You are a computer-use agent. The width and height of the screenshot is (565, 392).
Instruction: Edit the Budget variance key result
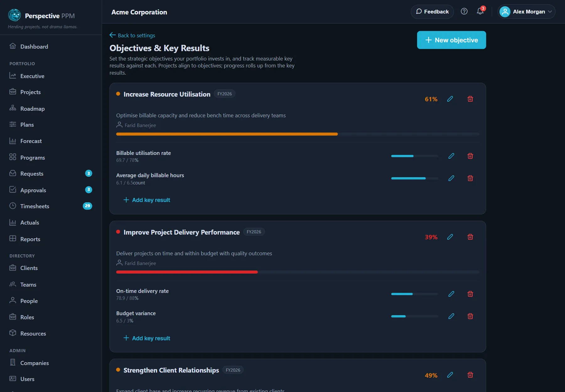pos(451,316)
